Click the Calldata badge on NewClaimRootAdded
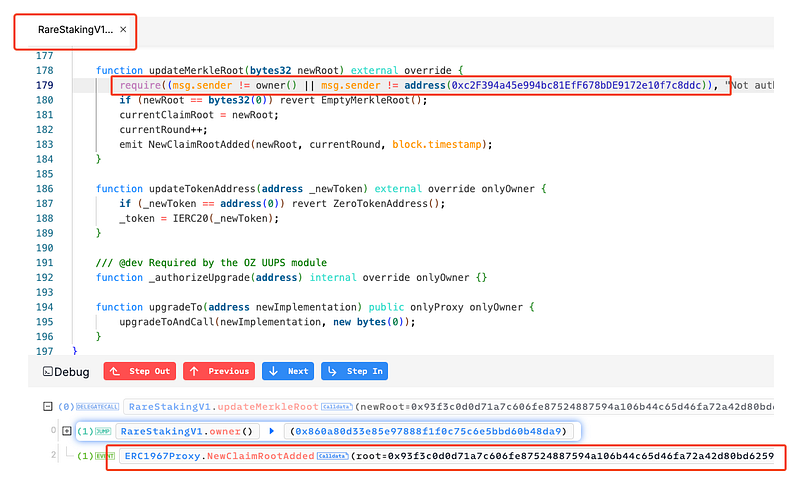This screenshot has width=800, height=502. [331, 456]
